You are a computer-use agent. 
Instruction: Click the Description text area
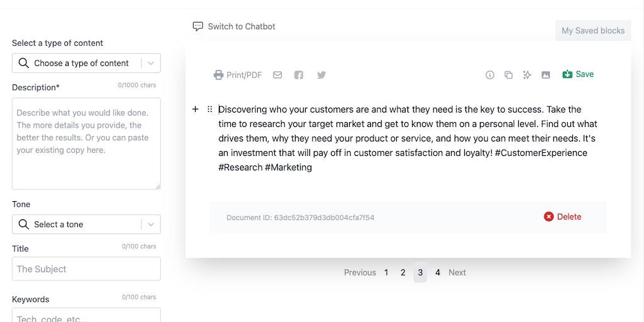[86, 143]
